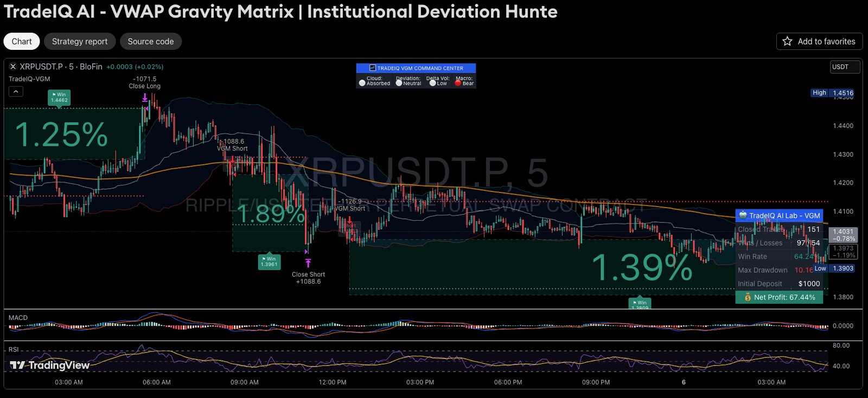Screen dimensions: 868x398
Task: Click the robot icon in TradeIQ AI Lab header
Action: pos(743,215)
